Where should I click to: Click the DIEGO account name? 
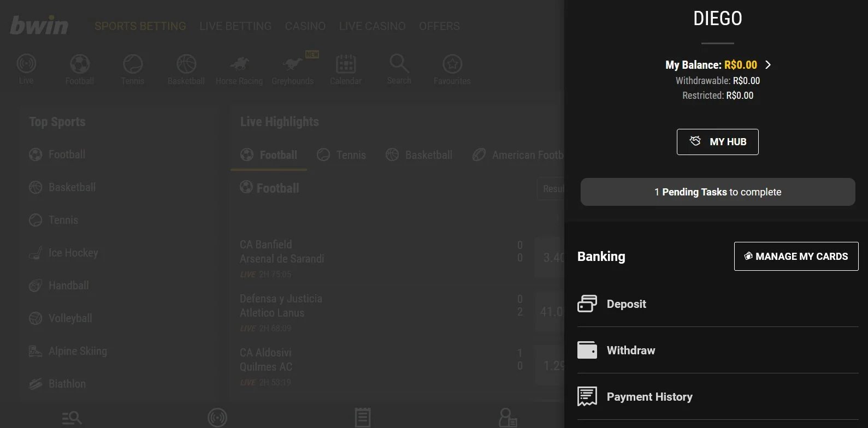(x=718, y=19)
